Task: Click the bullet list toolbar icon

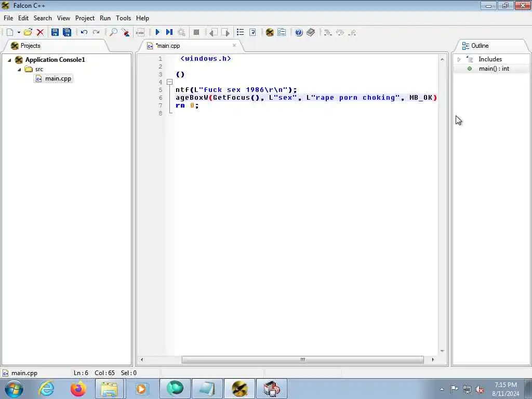Action: 240,32
